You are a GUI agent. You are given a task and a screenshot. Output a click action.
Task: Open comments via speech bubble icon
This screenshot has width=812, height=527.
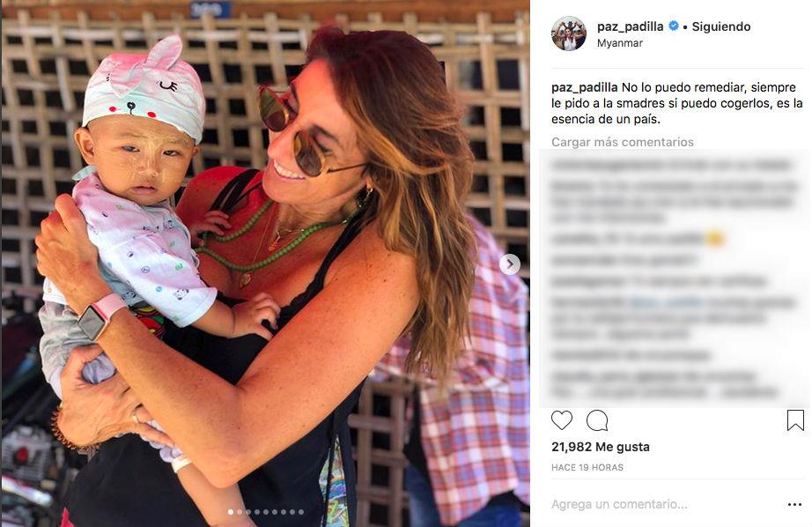[x=596, y=420]
